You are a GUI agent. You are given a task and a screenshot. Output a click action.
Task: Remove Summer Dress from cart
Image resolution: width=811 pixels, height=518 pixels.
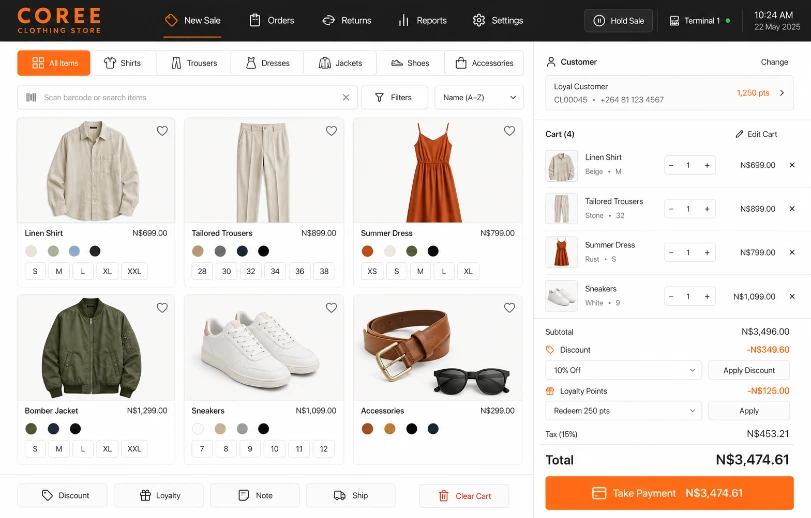(792, 252)
